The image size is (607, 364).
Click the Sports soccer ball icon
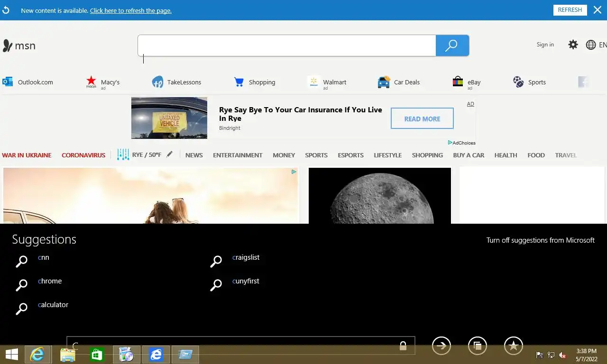tap(518, 82)
